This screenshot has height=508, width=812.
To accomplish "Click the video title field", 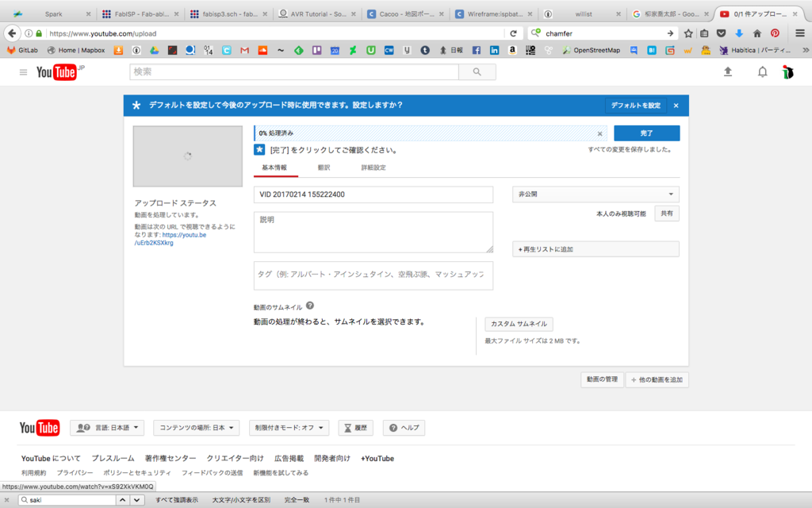I will [373, 194].
